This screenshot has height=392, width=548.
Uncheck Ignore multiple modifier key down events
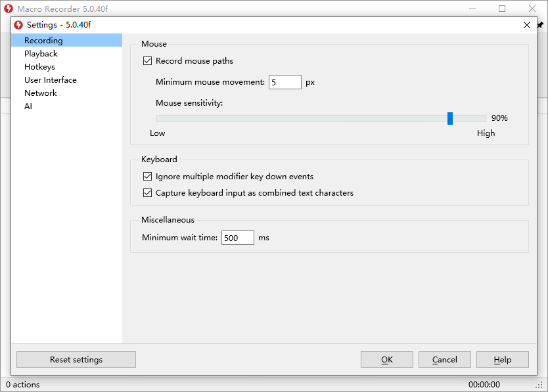pyautogui.click(x=147, y=177)
